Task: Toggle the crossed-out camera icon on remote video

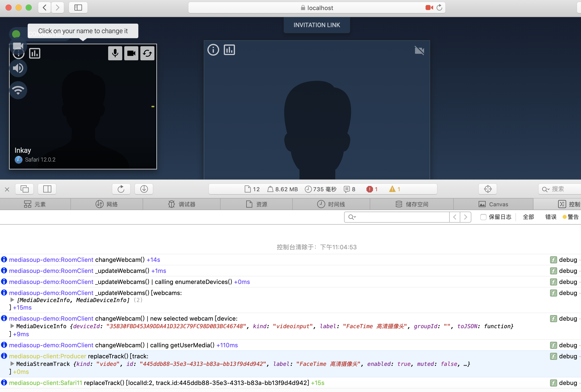Action: click(420, 51)
